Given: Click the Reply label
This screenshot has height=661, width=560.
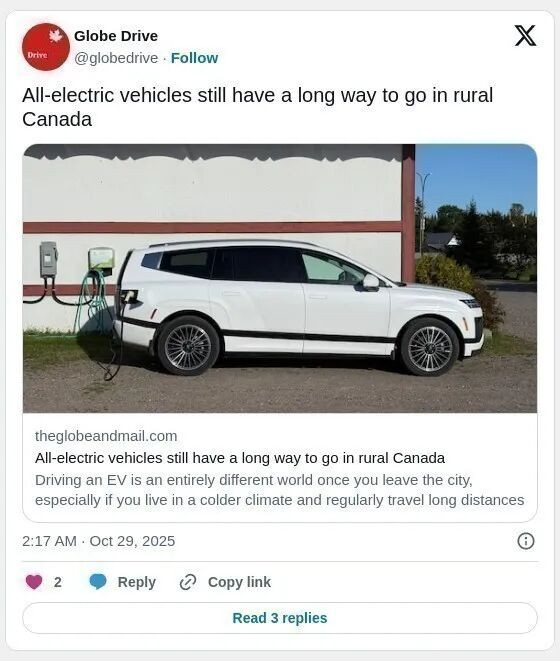Looking at the screenshot, I should click(137, 582).
